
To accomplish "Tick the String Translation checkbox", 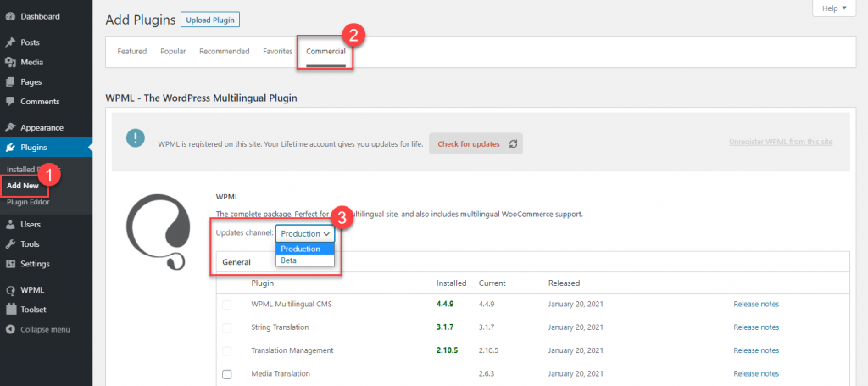I will [227, 327].
